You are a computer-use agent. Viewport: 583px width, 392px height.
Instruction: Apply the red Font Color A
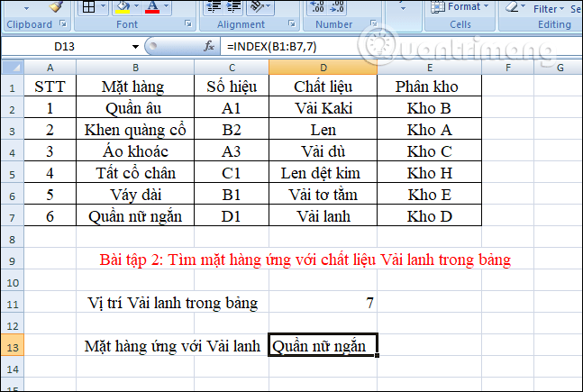(x=152, y=6)
